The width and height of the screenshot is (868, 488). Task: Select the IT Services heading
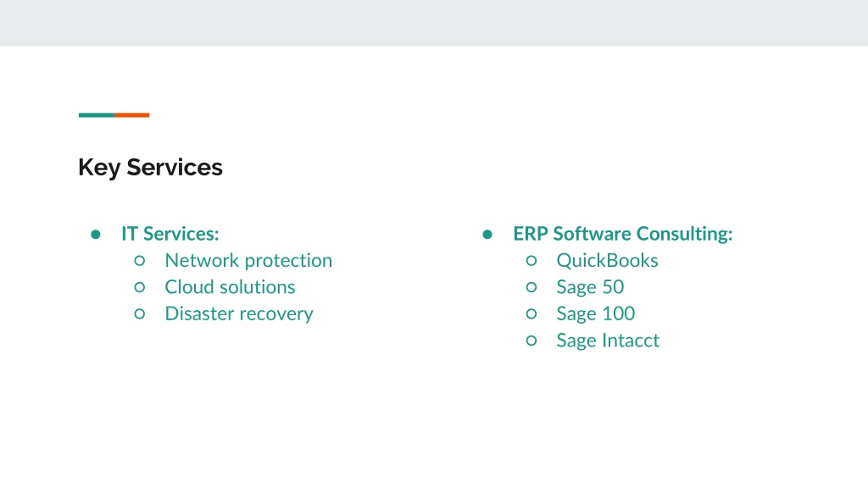[170, 234]
